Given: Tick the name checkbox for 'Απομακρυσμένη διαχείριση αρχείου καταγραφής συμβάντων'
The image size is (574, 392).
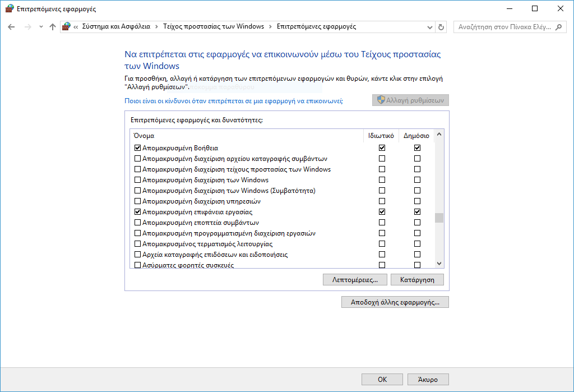Looking at the screenshot, I should (138, 159).
